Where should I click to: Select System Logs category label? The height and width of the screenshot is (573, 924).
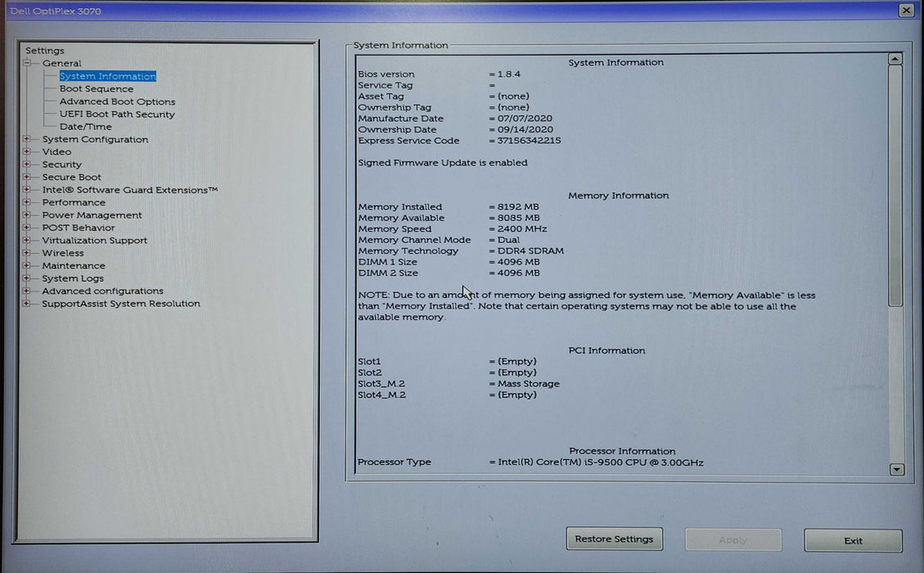point(73,278)
